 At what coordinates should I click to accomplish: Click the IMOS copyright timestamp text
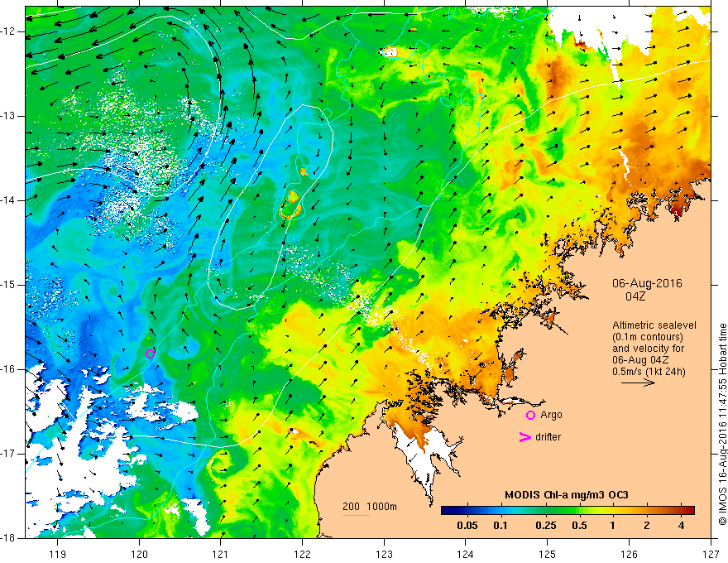722,424
